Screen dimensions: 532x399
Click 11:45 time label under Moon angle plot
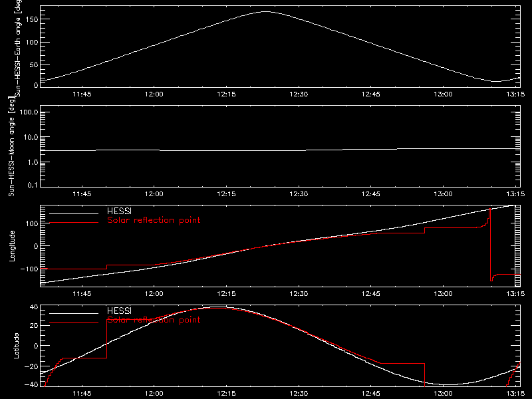[x=82, y=194]
